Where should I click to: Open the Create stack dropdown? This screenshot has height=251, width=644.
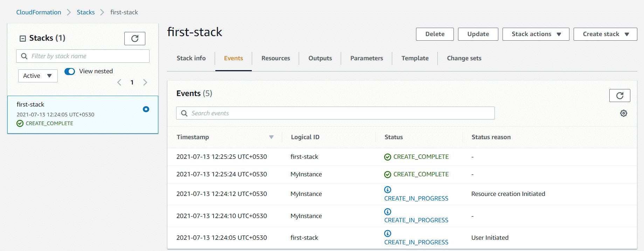coord(605,34)
